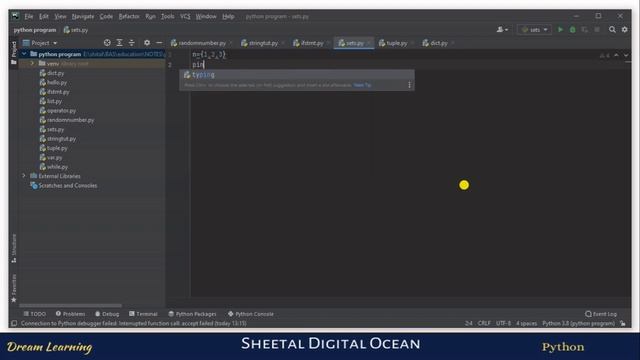640x360 pixels.
Task: Open Project panel options gear
Action: (x=147, y=42)
